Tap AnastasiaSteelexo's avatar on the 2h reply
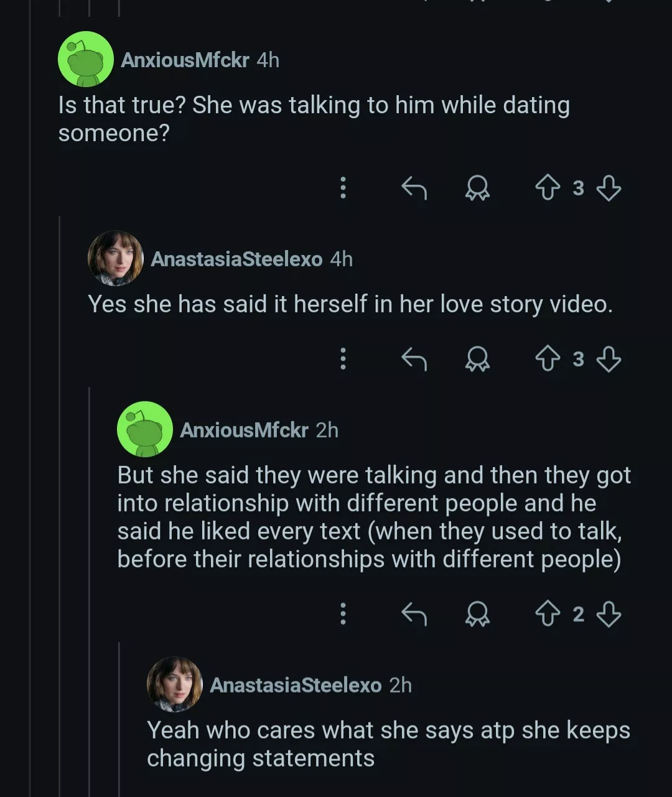 click(175, 684)
